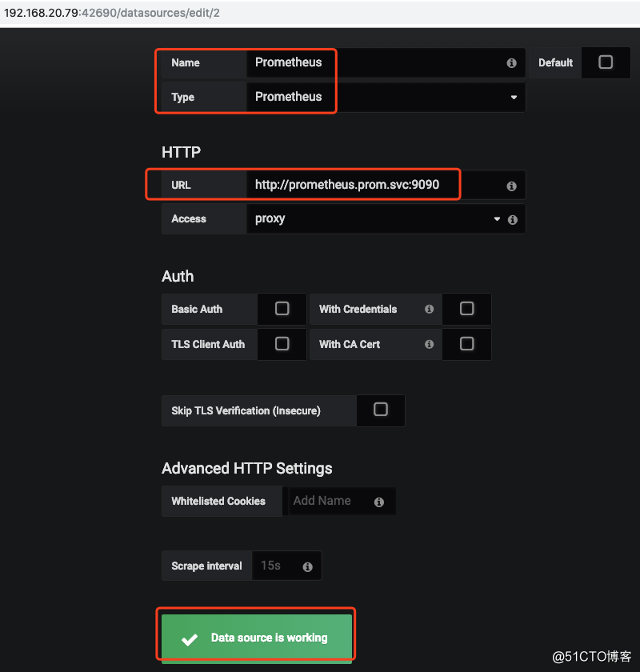The width and height of the screenshot is (640, 672).
Task: Enable the With Credentials checkbox
Action: 466,309
